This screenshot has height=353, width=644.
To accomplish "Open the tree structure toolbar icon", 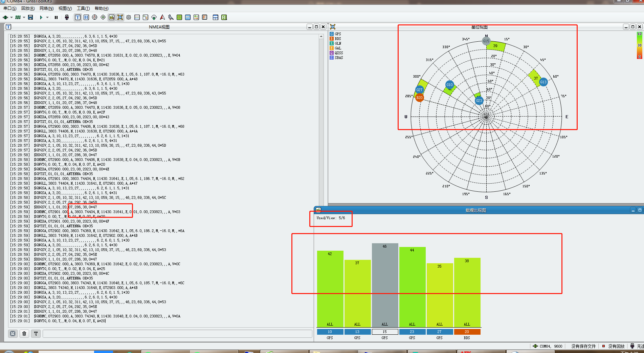I will 146,17.
